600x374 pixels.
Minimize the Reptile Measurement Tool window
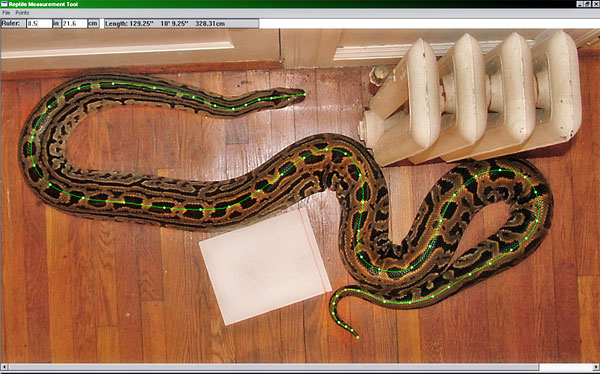click(x=580, y=4)
